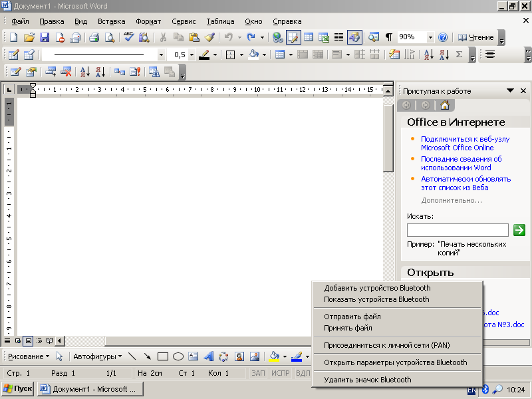The width and height of the screenshot is (532, 399).
Task: Create a new blank document
Action: [14, 37]
